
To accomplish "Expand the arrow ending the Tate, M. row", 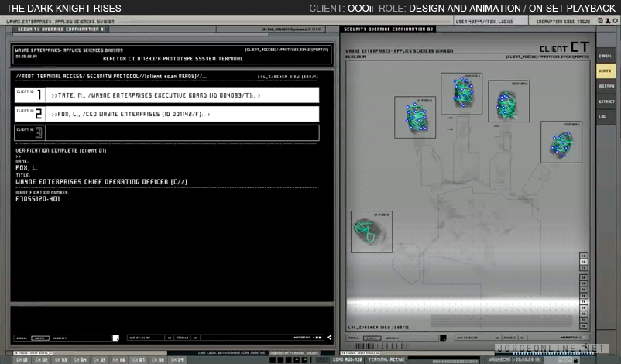I will (x=259, y=95).
